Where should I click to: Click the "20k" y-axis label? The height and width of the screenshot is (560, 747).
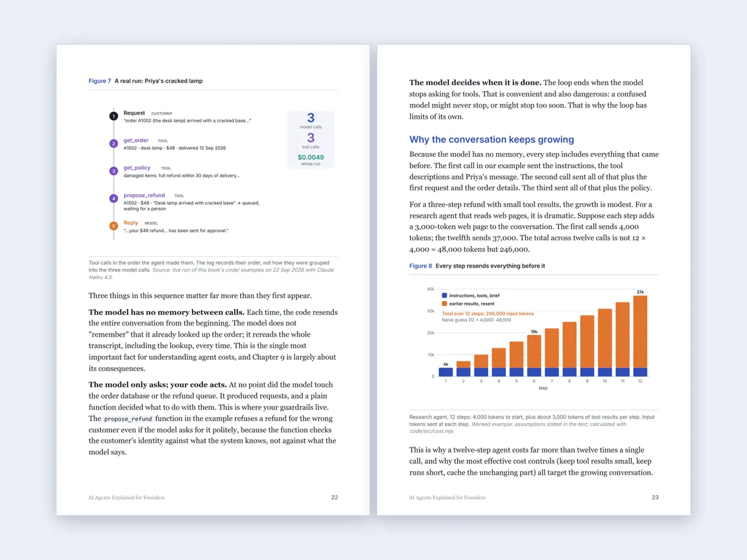click(430, 333)
